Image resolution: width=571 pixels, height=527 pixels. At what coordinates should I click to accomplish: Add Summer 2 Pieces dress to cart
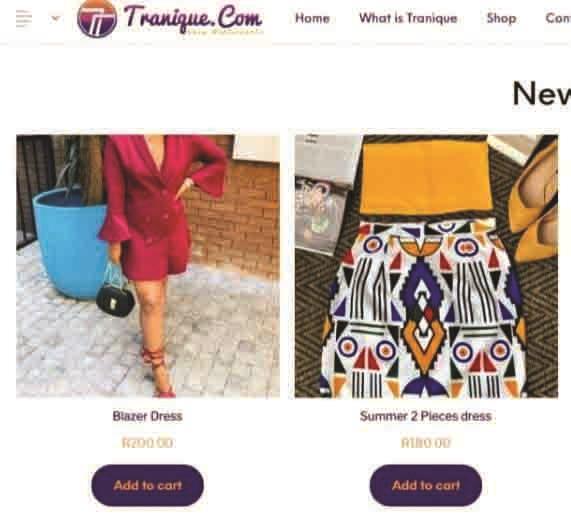coord(426,485)
